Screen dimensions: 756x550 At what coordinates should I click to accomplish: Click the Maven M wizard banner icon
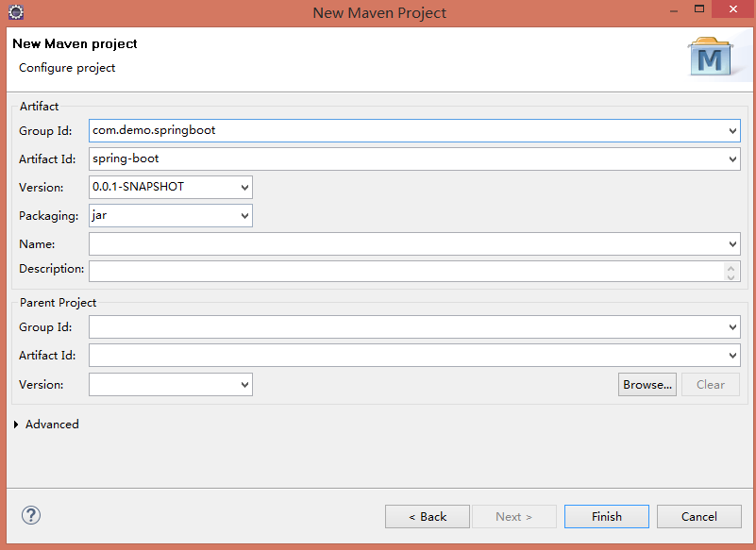coord(711,57)
